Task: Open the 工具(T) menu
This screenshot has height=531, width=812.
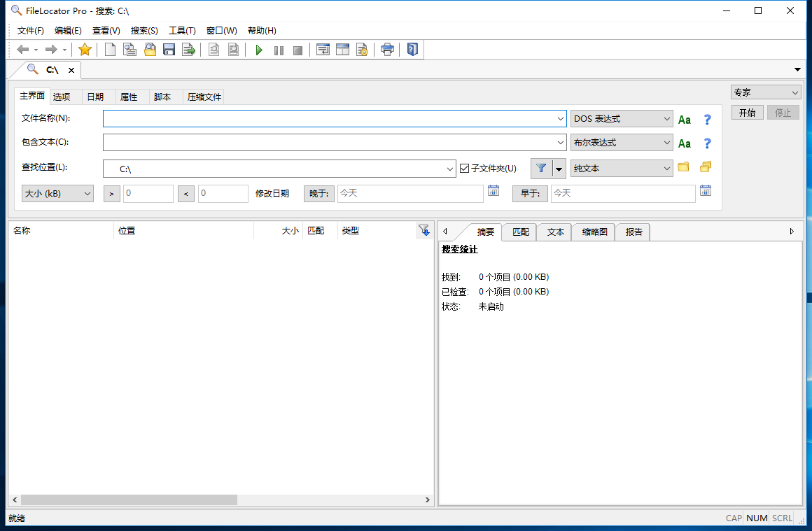Action: 182,31
